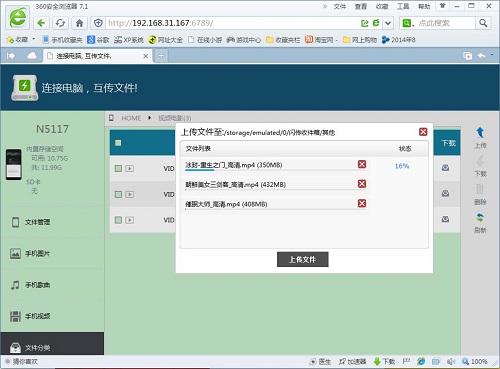Open the 淘宝网 bookmark

(x=321, y=40)
